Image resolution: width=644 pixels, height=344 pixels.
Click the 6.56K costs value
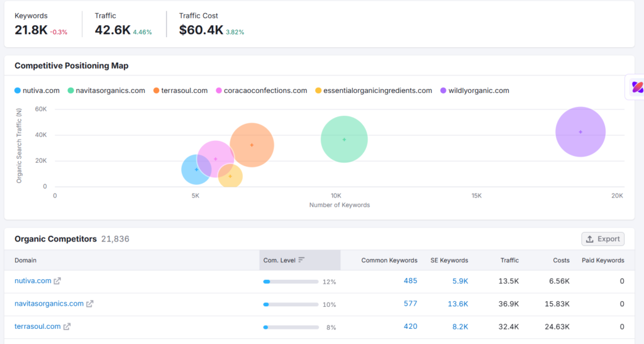click(x=559, y=281)
